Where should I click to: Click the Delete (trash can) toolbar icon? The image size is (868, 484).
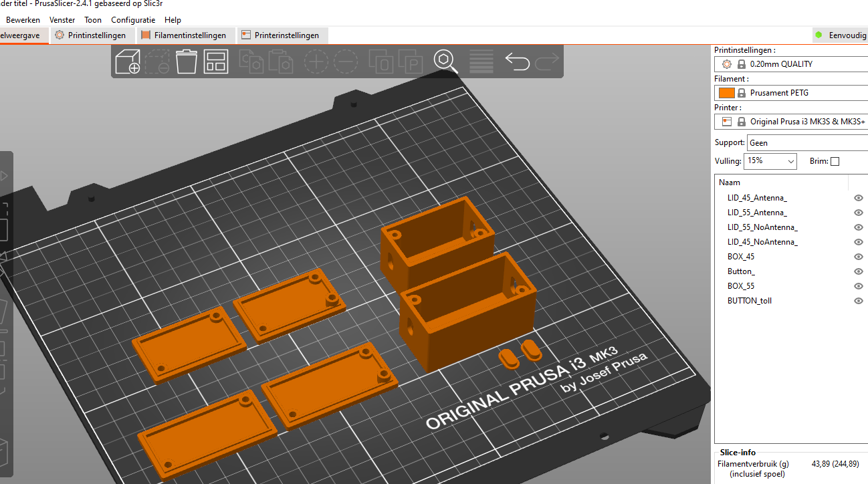point(187,62)
